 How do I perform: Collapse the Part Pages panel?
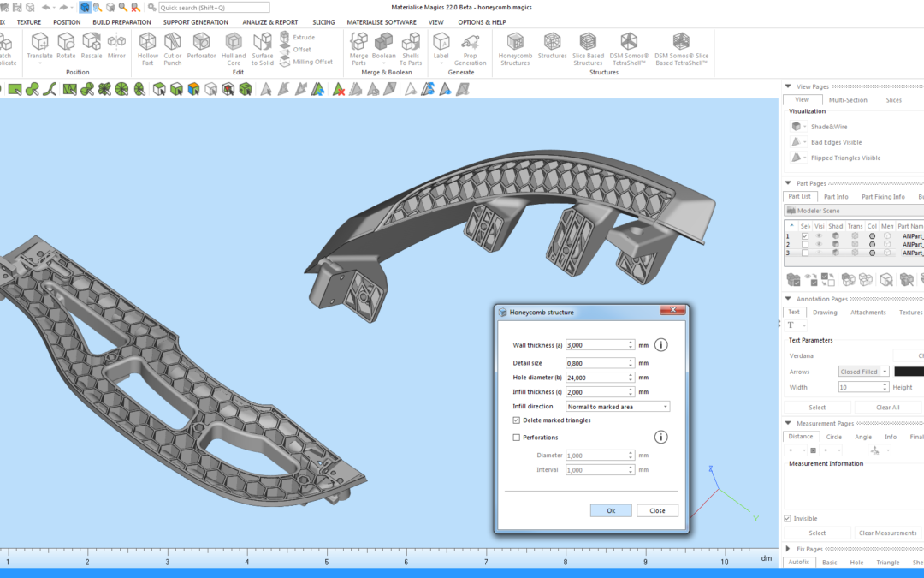pyautogui.click(x=788, y=183)
